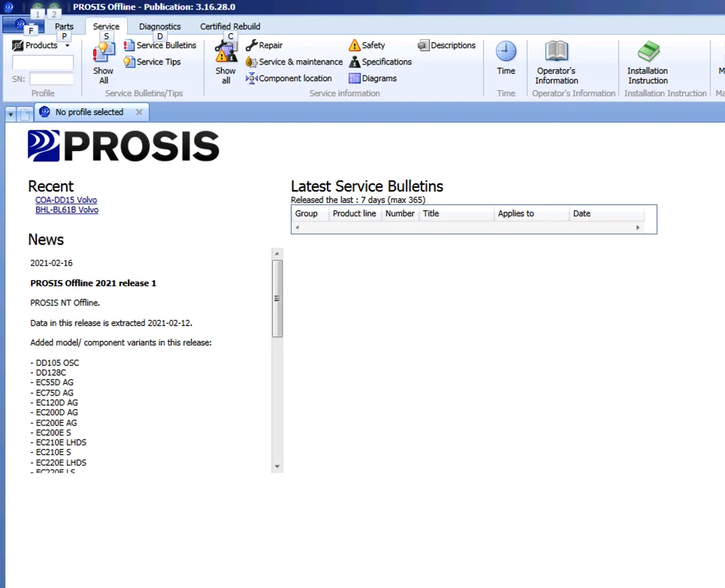Click the new blank tab icon
This screenshot has width=725, height=588.
[25, 113]
